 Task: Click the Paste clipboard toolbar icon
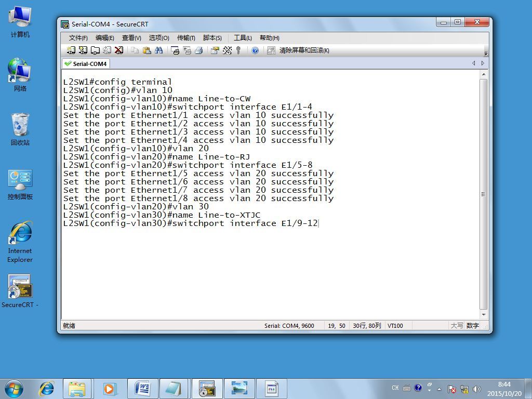pyautogui.click(x=147, y=50)
